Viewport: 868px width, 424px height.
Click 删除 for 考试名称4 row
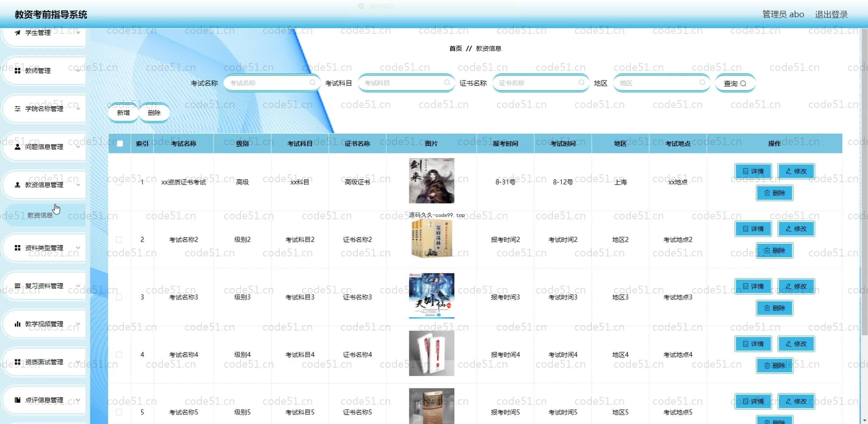[774, 366]
